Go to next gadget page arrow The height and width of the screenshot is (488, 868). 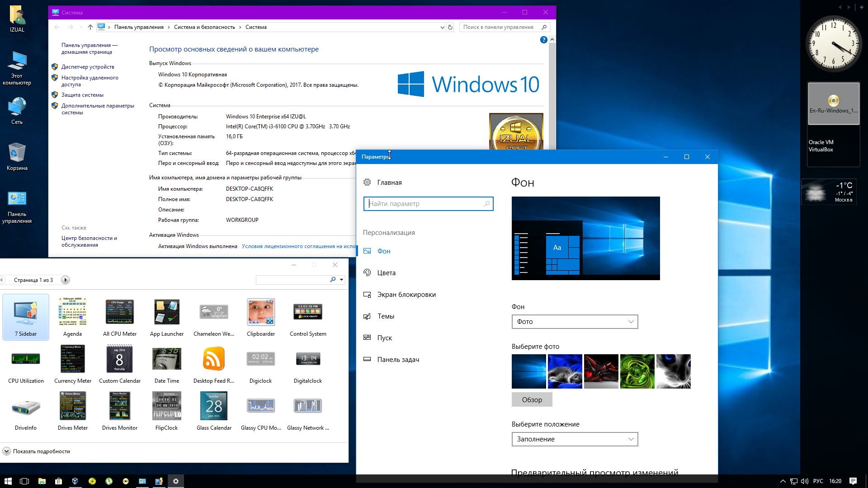coord(65,280)
